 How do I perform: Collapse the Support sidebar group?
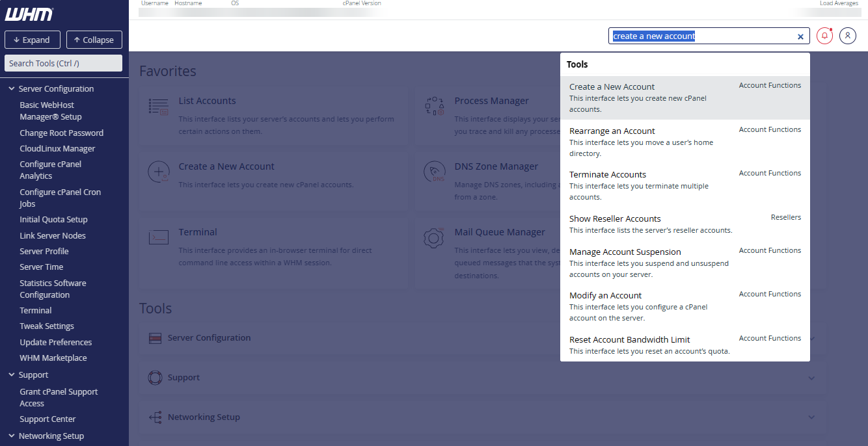pyautogui.click(x=11, y=375)
